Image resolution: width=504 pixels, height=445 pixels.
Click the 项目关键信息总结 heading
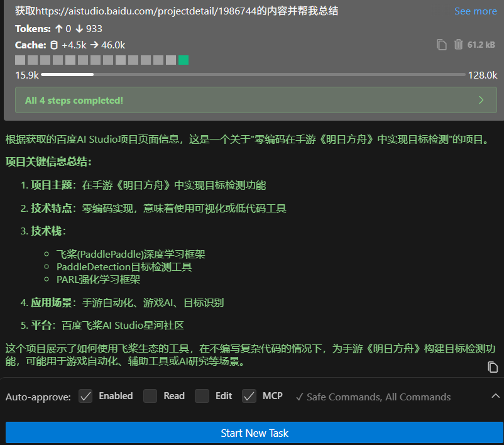[48, 162]
